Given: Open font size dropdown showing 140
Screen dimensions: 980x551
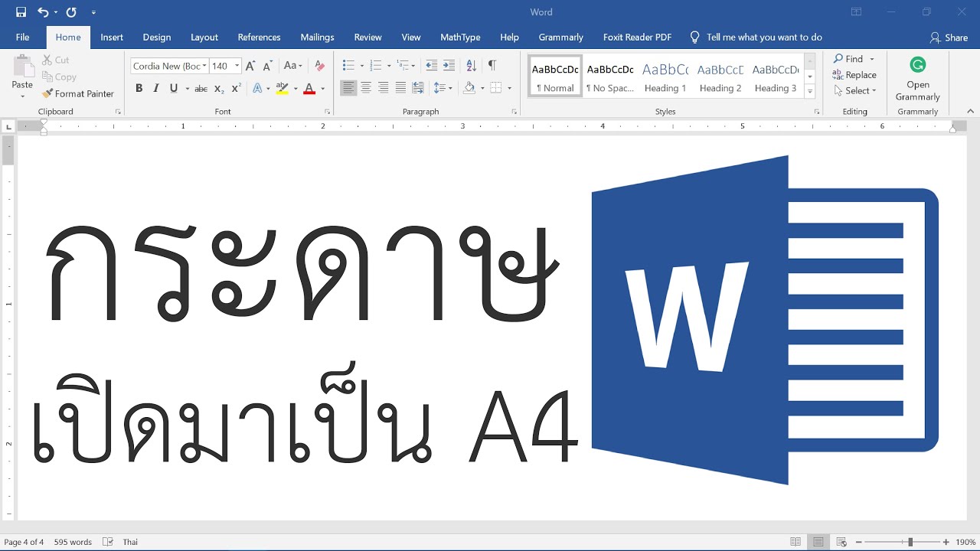Looking at the screenshot, I should 237,66.
